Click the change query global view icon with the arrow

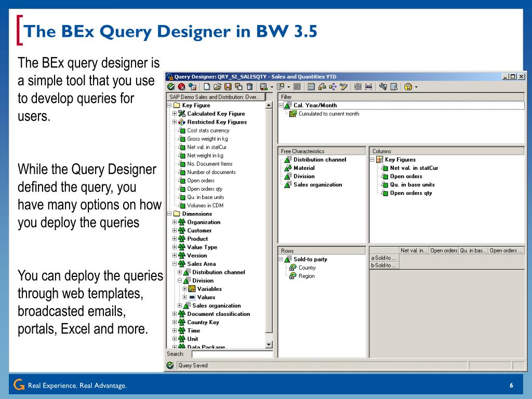[x=394, y=87]
